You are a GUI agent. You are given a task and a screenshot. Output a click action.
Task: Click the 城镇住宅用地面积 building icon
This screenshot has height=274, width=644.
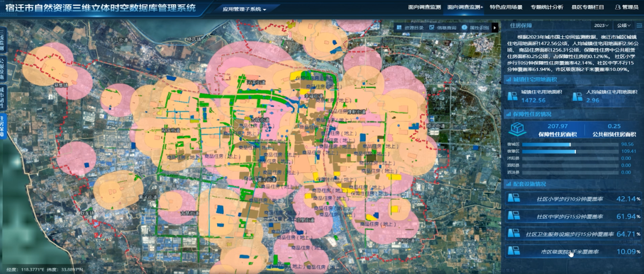pos(512,96)
